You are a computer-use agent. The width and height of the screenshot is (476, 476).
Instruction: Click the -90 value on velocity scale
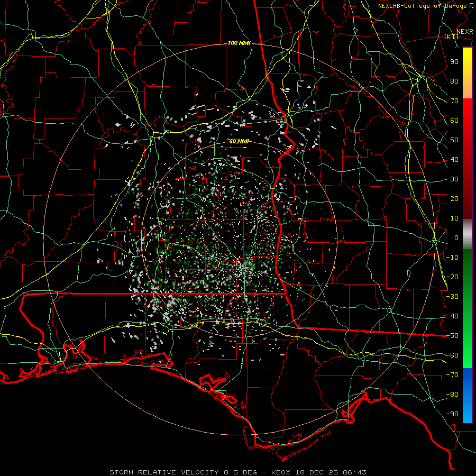tap(452, 414)
